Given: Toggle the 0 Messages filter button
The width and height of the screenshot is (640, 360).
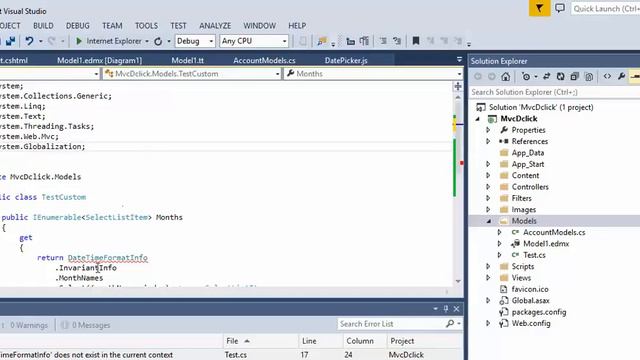Looking at the screenshot, I should [x=86, y=325].
